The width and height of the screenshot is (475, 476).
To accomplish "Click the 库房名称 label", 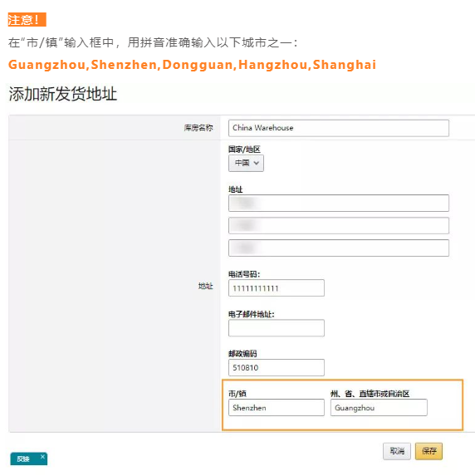I will pos(198,128).
